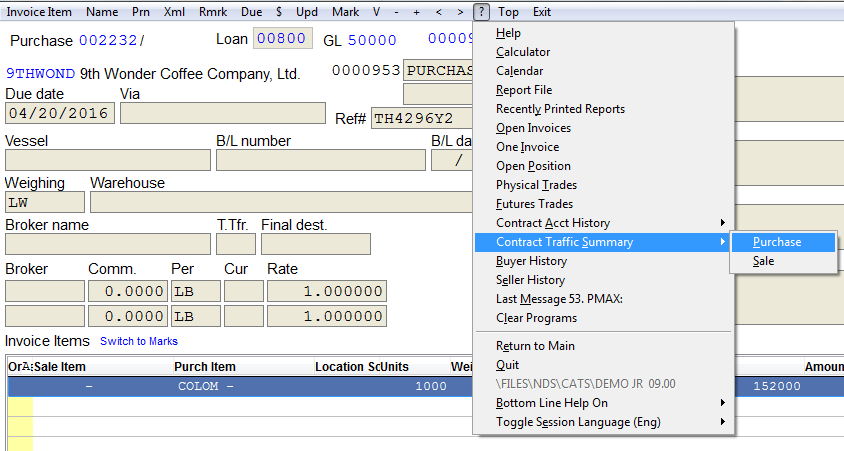Image resolution: width=844 pixels, height=451 pixels.
Task: Click the Switch to Marks link
Action: [x=139, y=341]
